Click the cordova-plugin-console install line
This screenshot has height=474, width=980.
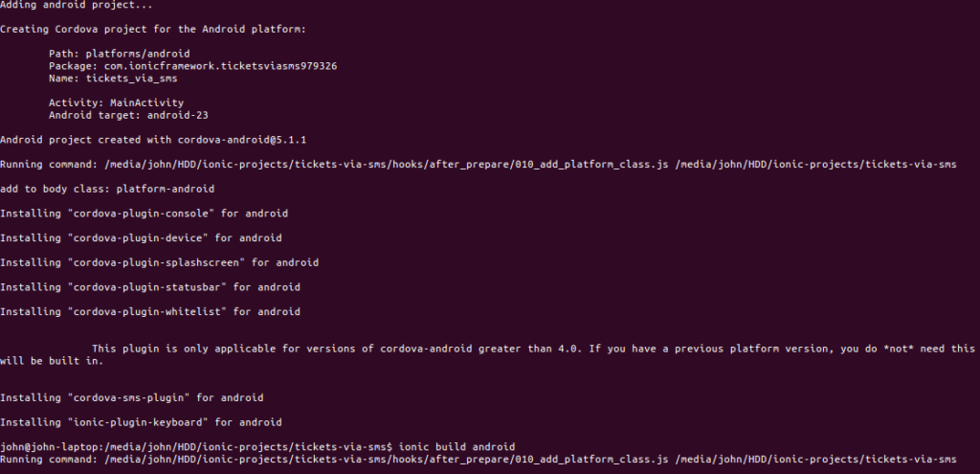click(144, 214)
